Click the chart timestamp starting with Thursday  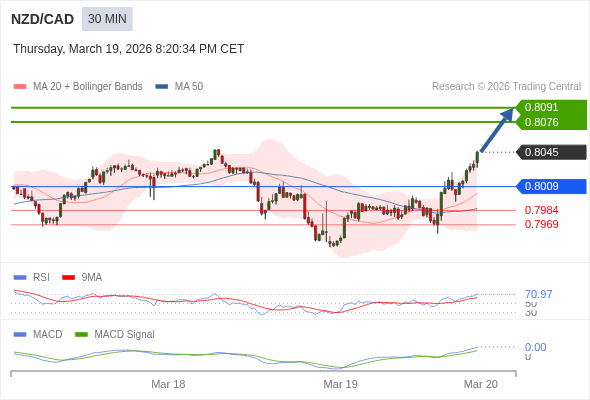pos(129,49)
